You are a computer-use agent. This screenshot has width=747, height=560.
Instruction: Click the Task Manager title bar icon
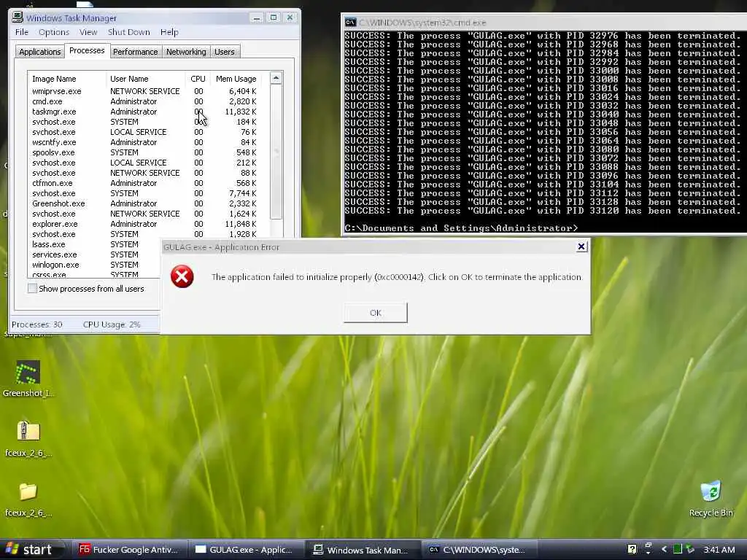pyautogui.click(x=18, y=17)
